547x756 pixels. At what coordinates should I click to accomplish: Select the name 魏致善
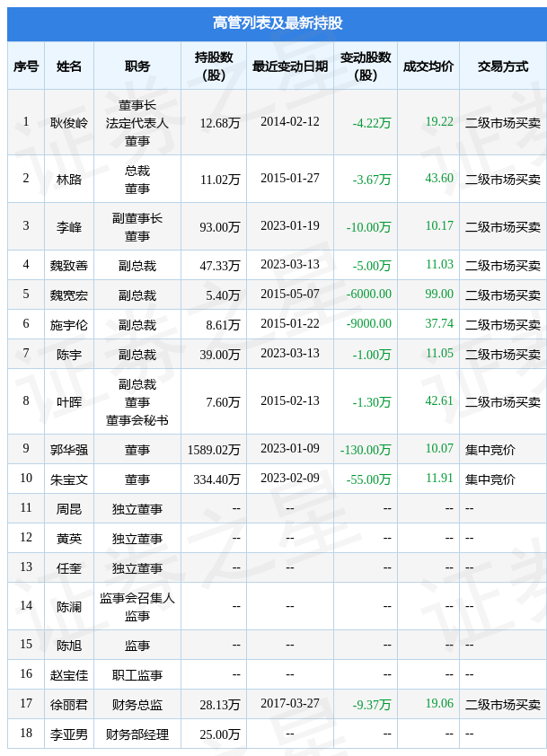69,265
